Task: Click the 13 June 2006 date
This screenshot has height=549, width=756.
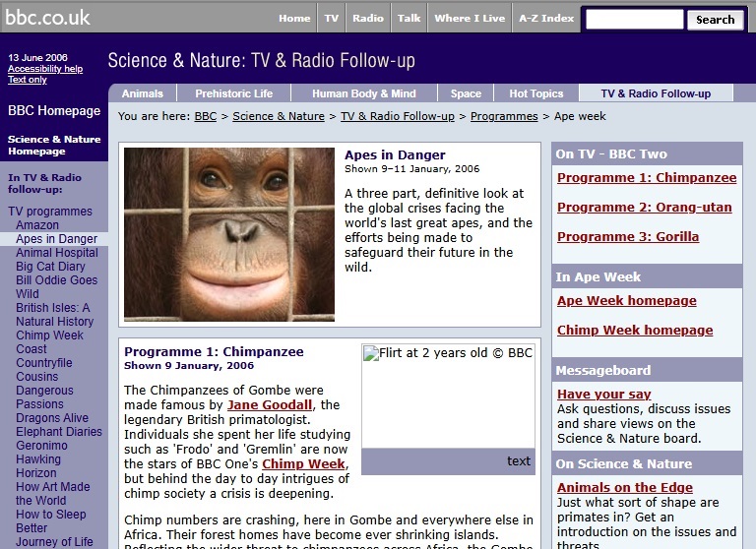Action: point(37,58)
